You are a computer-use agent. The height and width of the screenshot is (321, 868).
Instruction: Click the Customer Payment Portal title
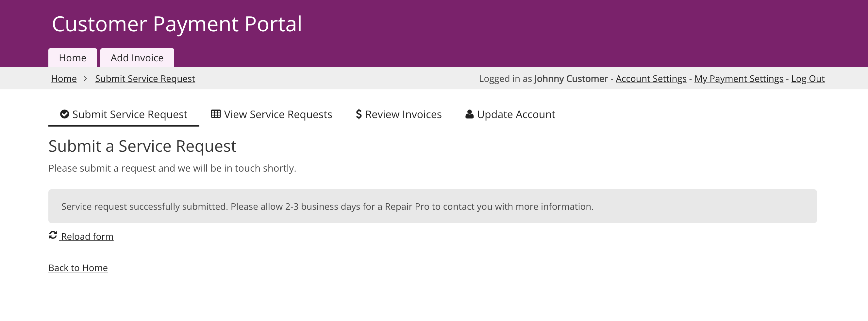click(177, 24)
